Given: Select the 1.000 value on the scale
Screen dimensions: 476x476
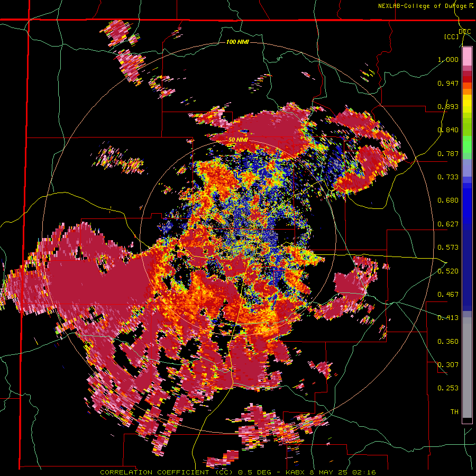Looking at the screenshot, I should [448, 59].
